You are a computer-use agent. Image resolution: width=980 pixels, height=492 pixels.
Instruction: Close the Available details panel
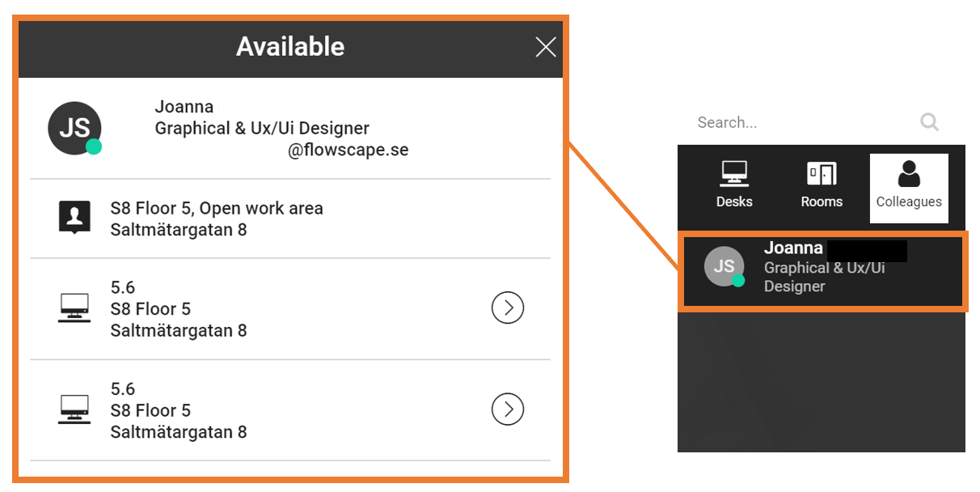tap(546, 47)
